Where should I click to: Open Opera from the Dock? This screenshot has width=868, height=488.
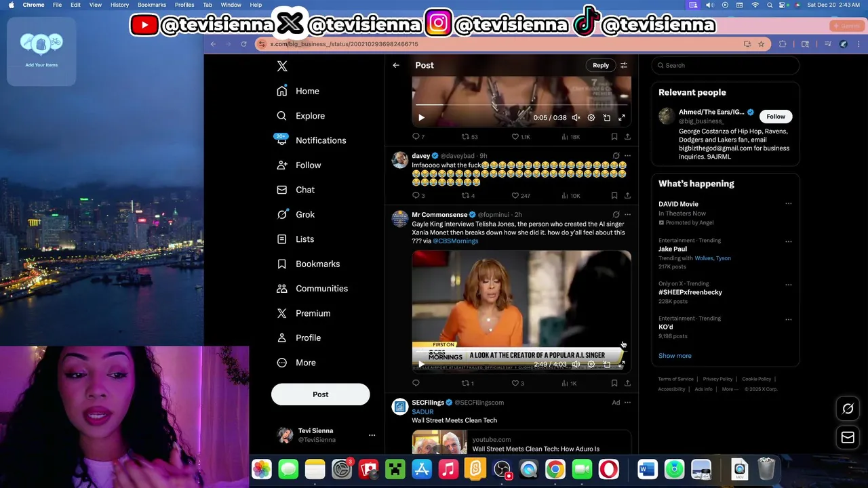pos(608,469)
